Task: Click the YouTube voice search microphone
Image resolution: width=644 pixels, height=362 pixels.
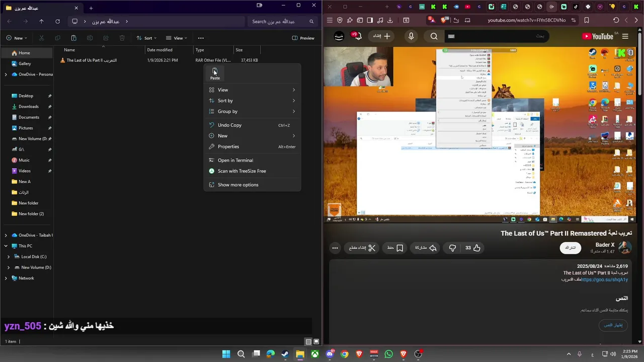Action: pyautogui.click(x=411, y=36)
